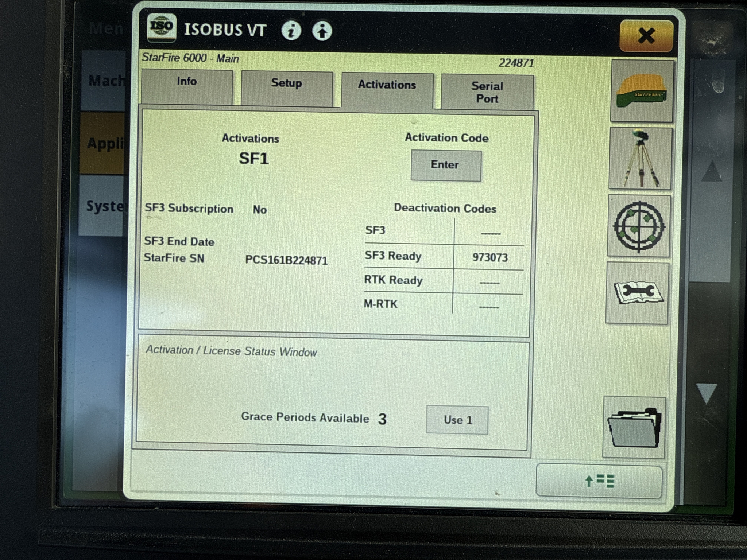Click the Enter activation code button
Image resolution: width=747 pixels, height=560 pixels.
click(x=446, y=165)
